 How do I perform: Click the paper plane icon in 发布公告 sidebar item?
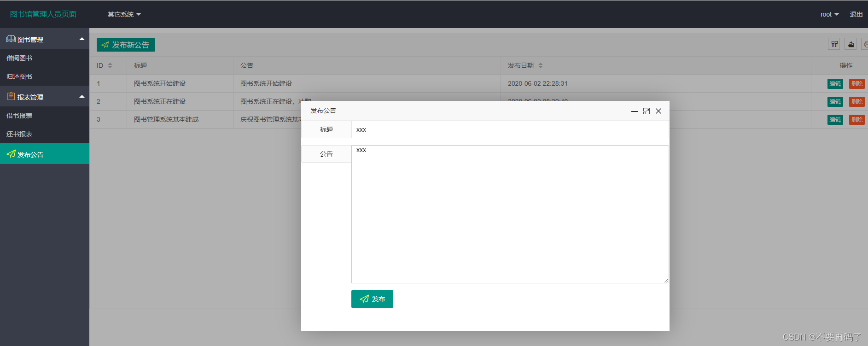[x=11, y=154]
